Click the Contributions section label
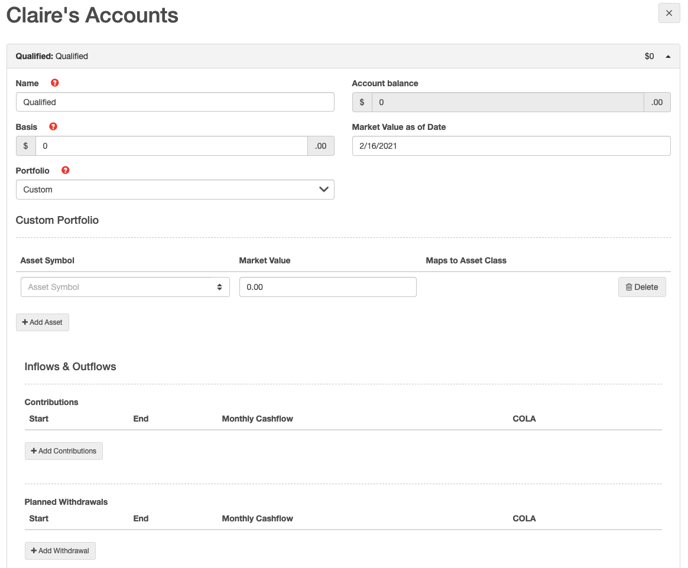This screenshot has height=568, width=688. click(51, 402)
